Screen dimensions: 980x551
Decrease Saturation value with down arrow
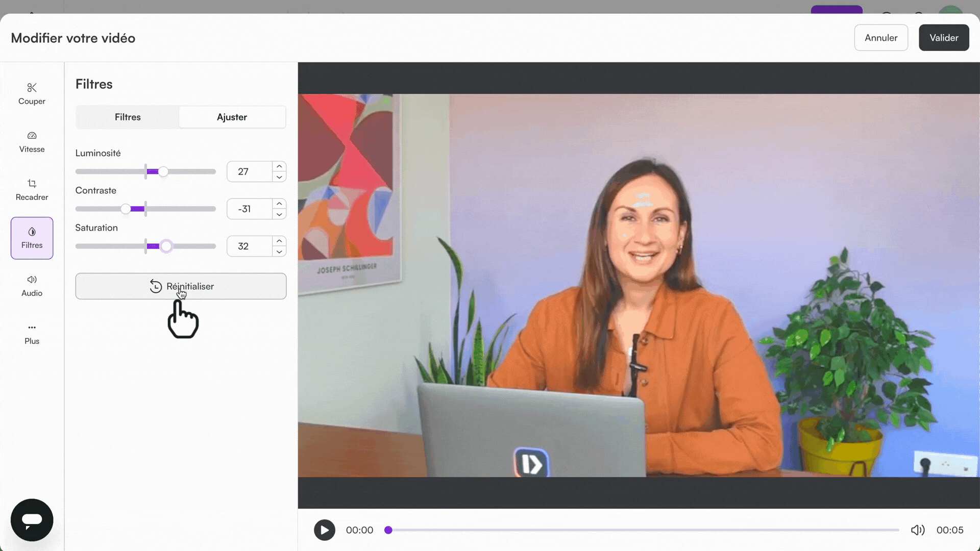(279, 252)
